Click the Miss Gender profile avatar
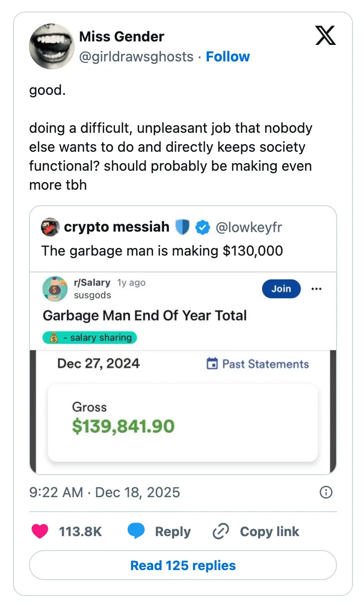 click(52, 46)
